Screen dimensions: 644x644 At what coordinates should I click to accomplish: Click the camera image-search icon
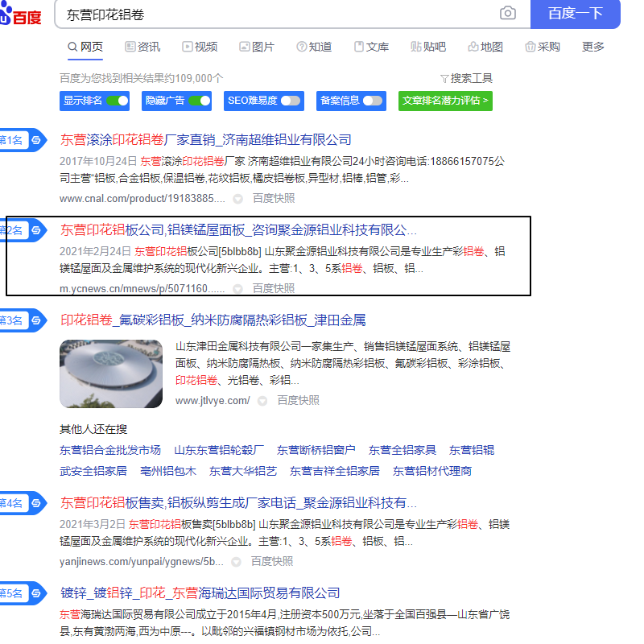coord(508,13)
